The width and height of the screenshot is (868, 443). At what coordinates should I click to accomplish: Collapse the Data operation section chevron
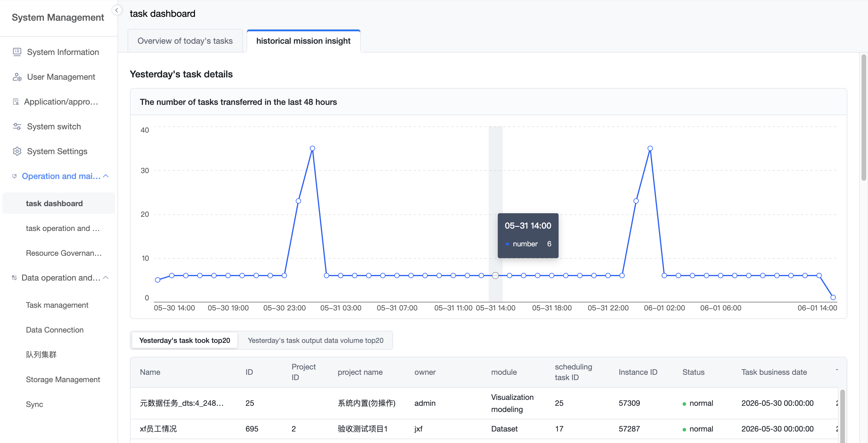pos(106,277)
